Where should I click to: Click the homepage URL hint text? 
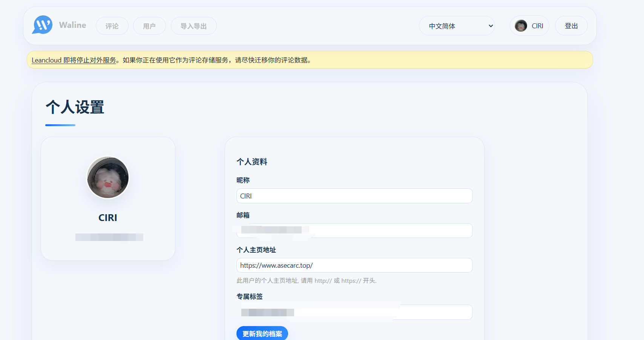point(307,281)
